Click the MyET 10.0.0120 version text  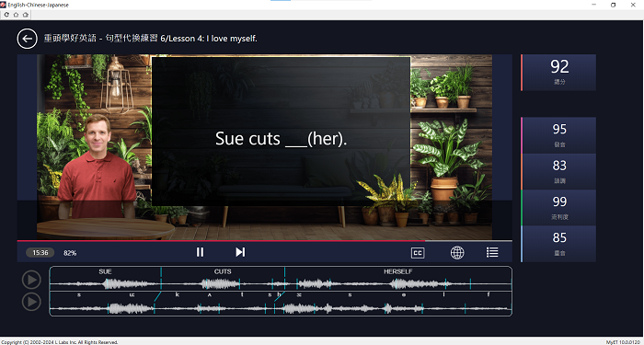click(x=624, y=342)
